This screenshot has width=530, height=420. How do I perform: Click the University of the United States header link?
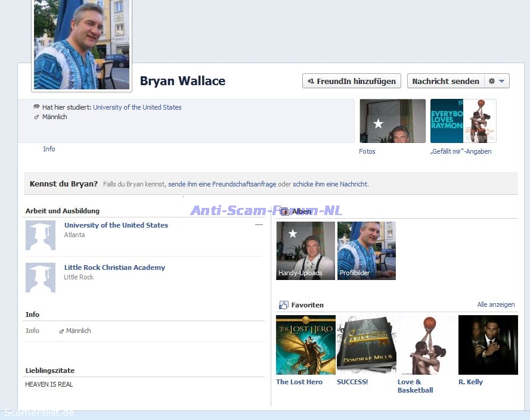click(137, 107)
